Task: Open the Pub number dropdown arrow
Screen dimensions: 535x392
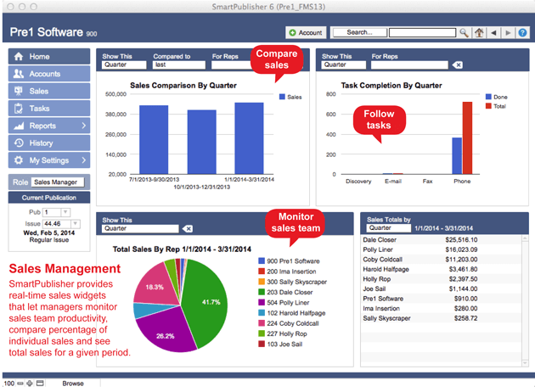Action: [x=65, y=212]
